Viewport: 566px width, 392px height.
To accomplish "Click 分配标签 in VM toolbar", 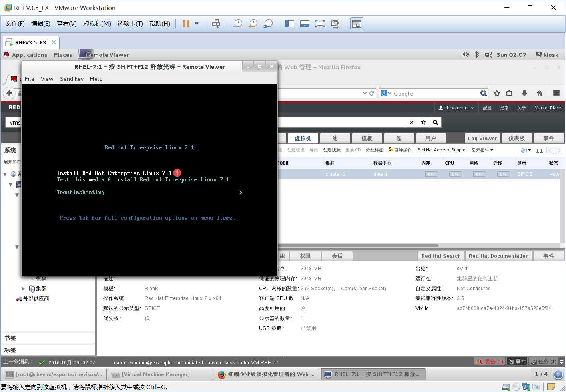I will coord(374,150).
